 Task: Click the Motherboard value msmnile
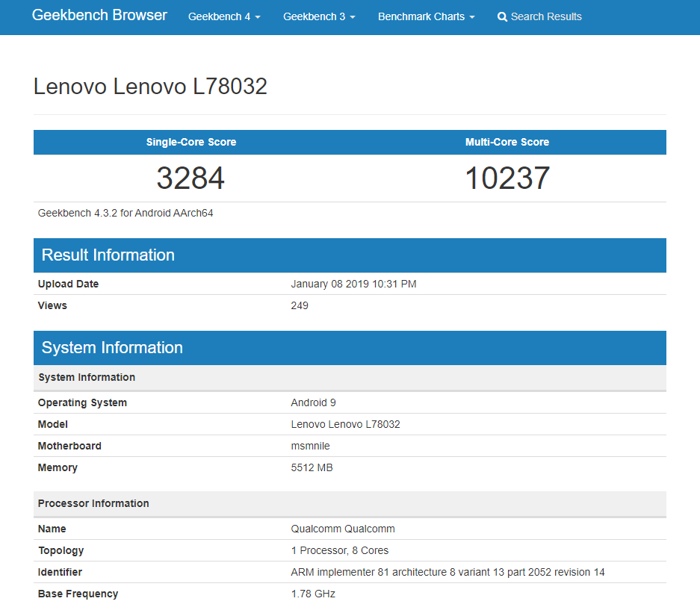coord(310,446)
